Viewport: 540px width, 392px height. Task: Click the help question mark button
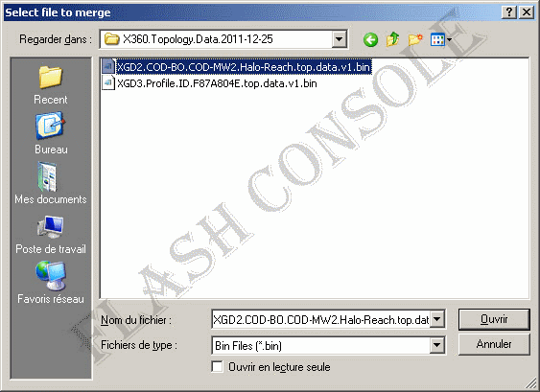(509, 12)
